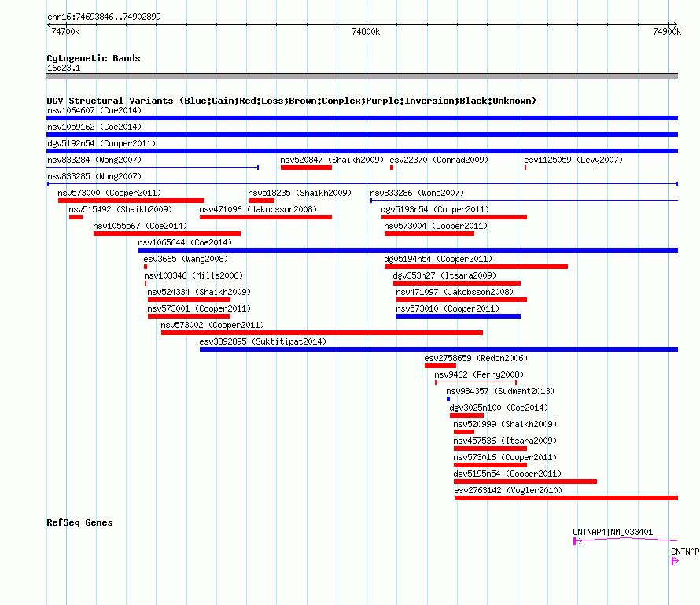Click the esv2758659 (Redon2006) label
The image size is (700, 605).
476,358
